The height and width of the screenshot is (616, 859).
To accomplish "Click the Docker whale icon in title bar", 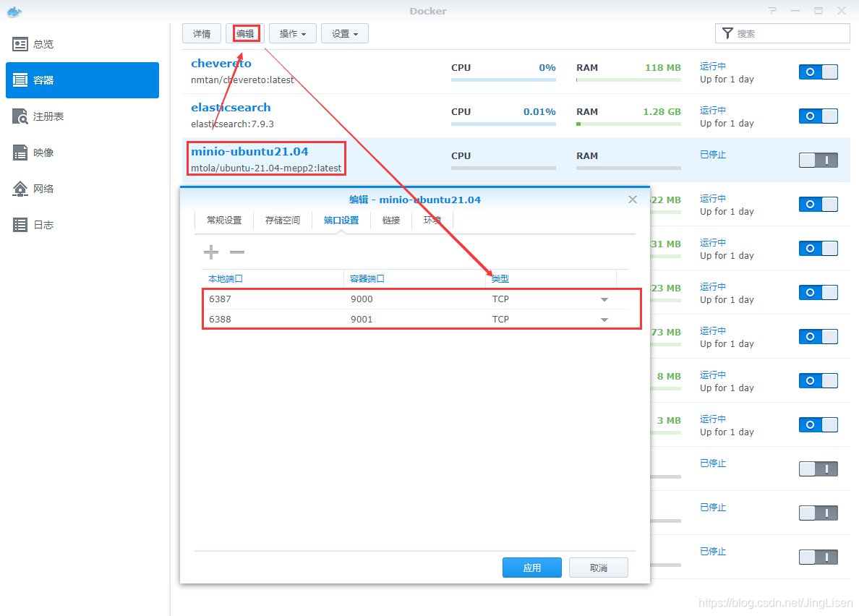I will click(x=14, y=12).
